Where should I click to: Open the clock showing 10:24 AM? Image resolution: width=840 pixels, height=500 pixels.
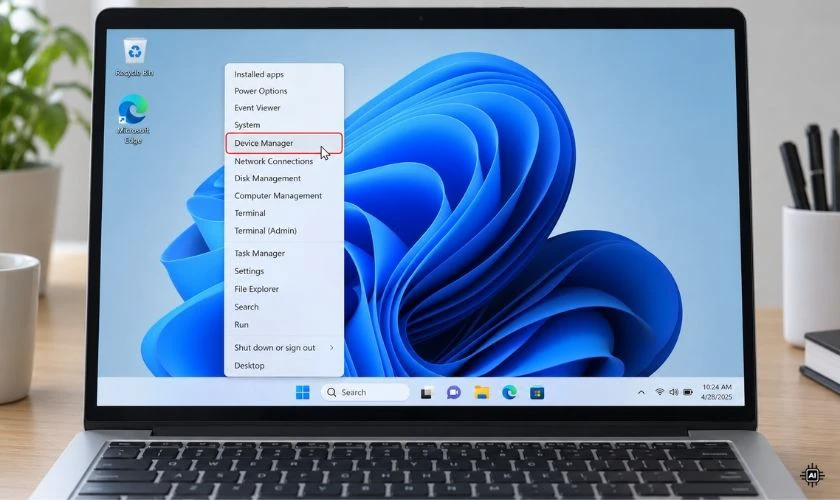pos(717,392)
